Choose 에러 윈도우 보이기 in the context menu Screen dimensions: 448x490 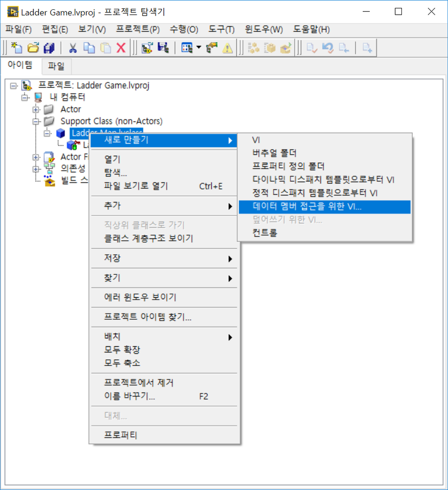click(x=164, y=297)
